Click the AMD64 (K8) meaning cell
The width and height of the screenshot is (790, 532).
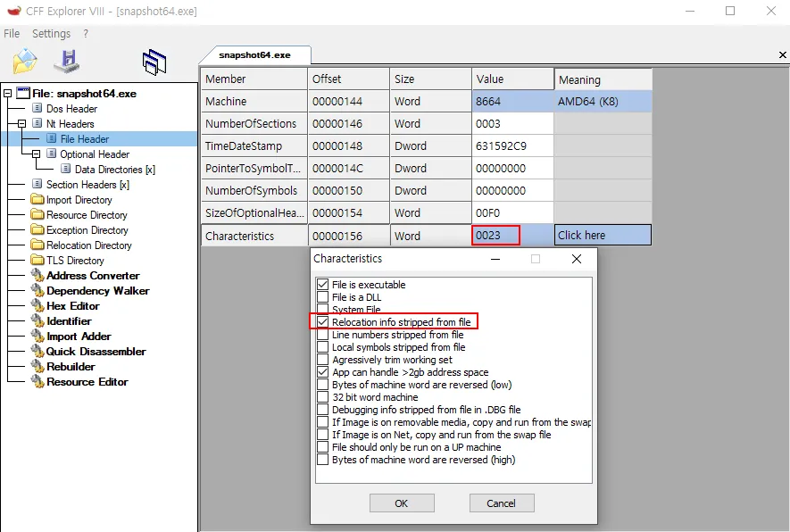point(603,101)
